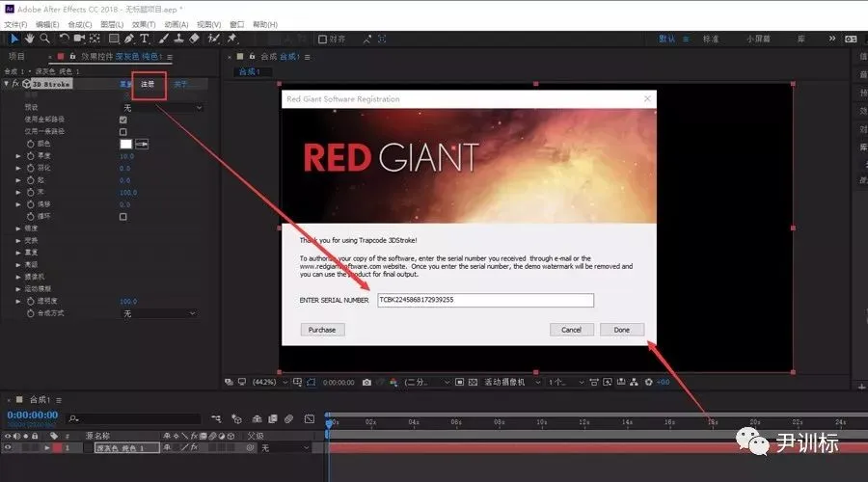Click the stopwatch beside 偏移 property
The height and width of the screenshot is (482, 868).
[x=31, y=204]
